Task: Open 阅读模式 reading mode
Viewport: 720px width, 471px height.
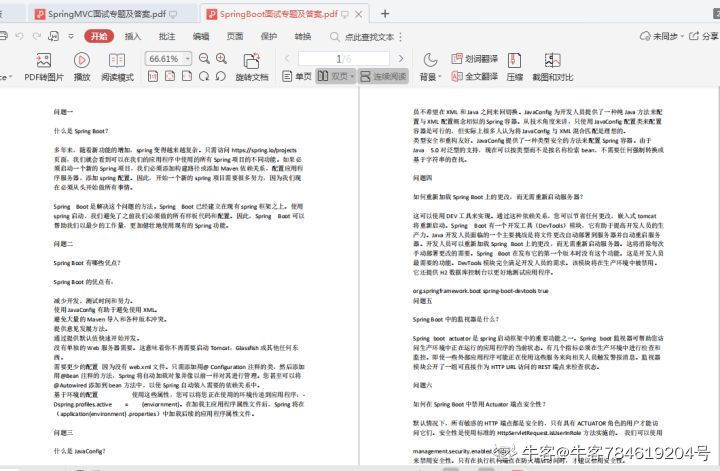Action: click(x=117, y=67)
